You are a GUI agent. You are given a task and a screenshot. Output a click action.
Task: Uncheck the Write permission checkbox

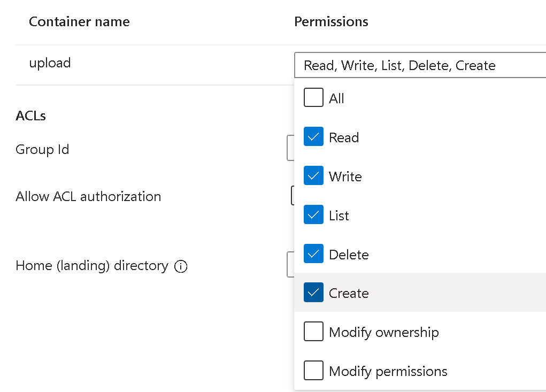pyautogui.click(x=313, y=176)
